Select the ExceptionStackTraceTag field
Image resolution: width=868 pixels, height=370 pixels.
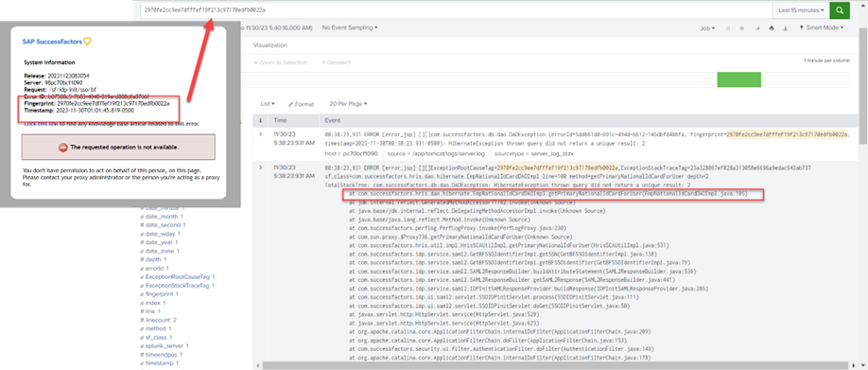[178, 285]
